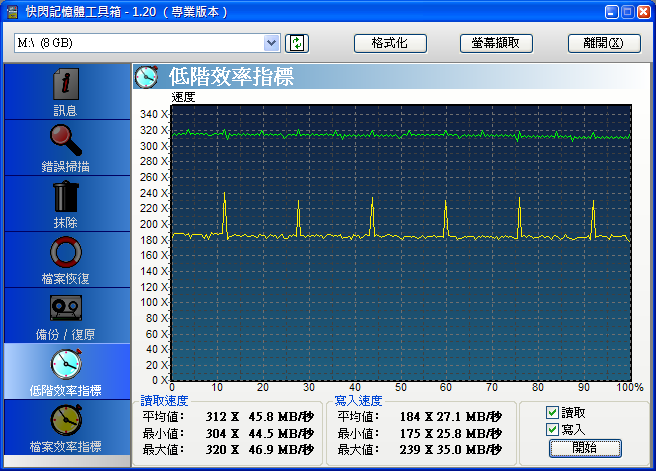This screenshot has height=471, width=656.
Task: Click the 格式化 format button
Action: pos(390,43)
